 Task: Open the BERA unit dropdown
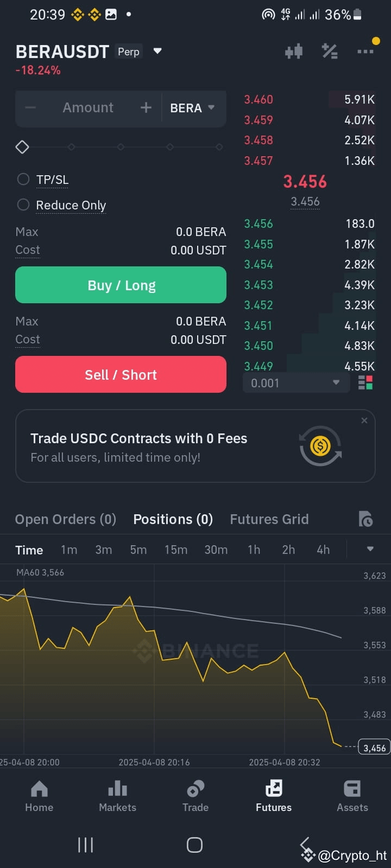coord(193,108)
